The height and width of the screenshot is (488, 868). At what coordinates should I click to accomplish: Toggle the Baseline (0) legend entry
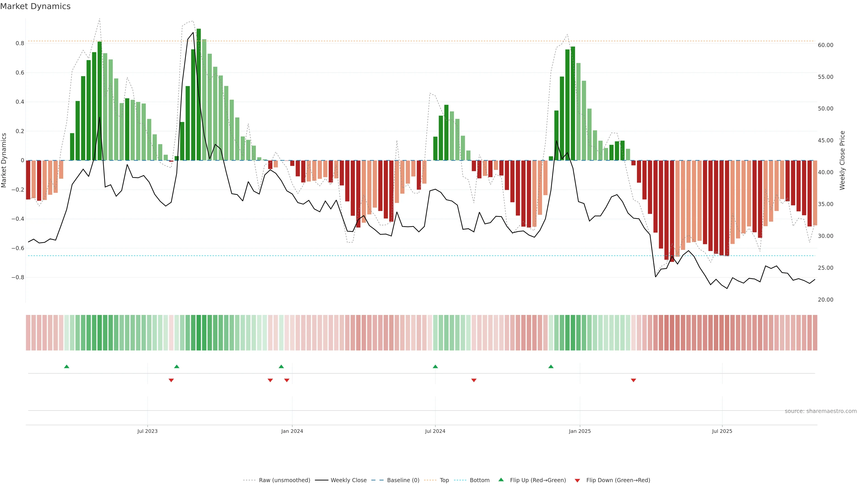point(403,480)
